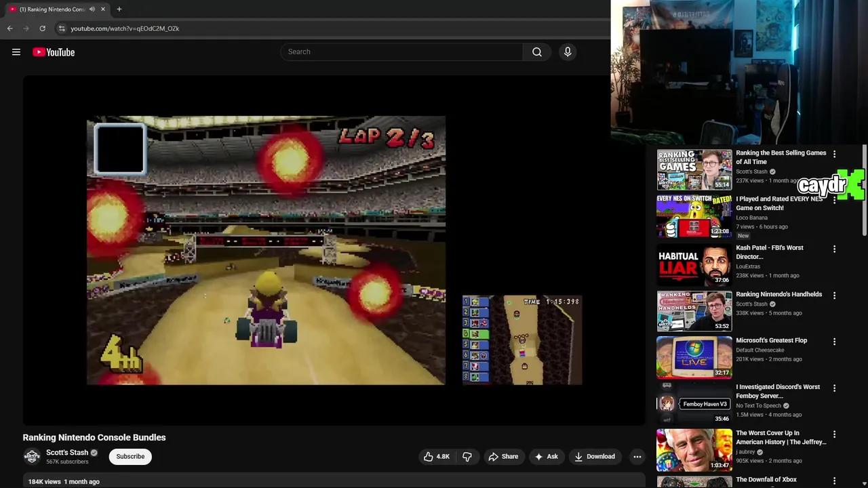Open options for Discord's Worst Femboy Server video
The width and height of the screenshot is (868, 488).
pyautogui.click(x=834, y=388)
